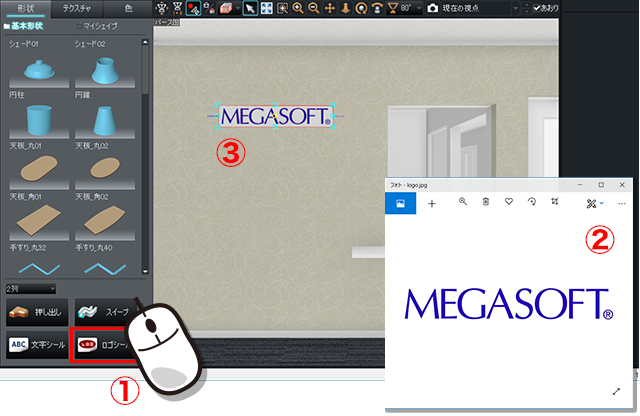Image resolution: width=640 pixels, height=416 pixels.
Task: Click the arrow selection tool in toolbar
Action: point(251,8)
